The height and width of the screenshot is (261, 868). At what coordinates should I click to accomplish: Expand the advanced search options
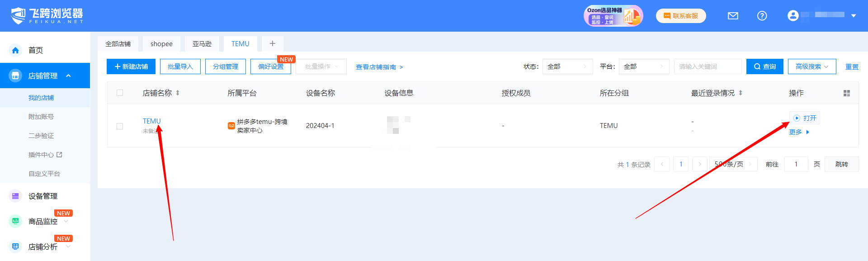[811, 66]
